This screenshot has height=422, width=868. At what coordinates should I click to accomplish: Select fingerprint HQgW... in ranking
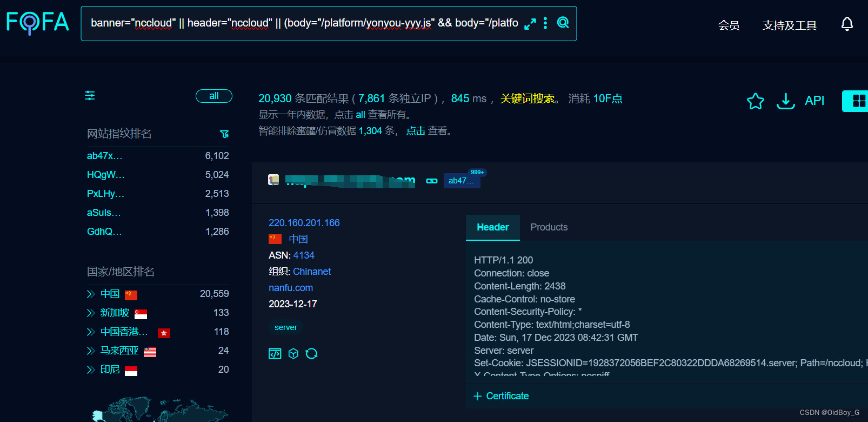(106, 175)
